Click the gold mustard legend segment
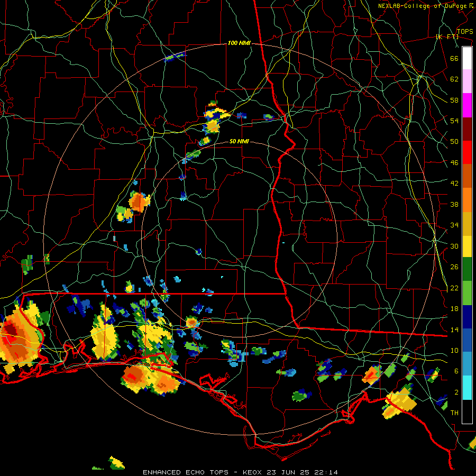The width and height of the screenshot is (476, 476). tap(467, 224)
